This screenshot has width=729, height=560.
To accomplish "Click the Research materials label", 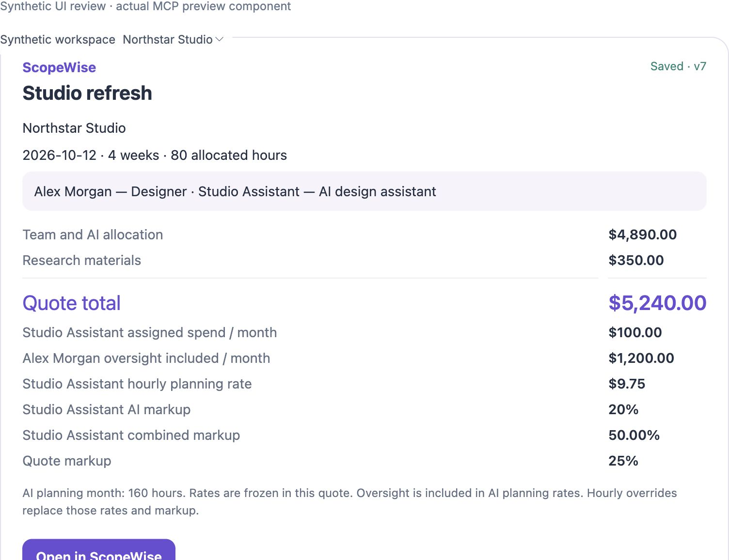I will (x=81, y=260).
